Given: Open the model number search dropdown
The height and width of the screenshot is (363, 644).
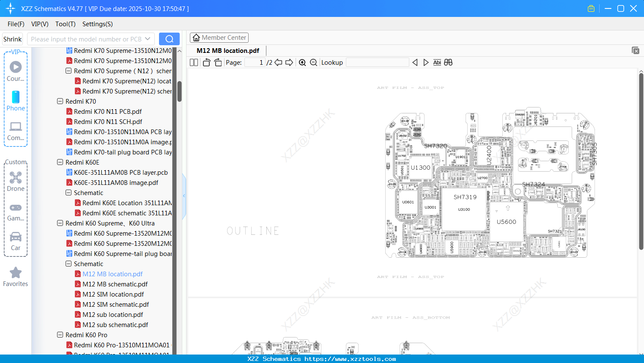Looking at the screenshot, I should click(x=148, y=38).
